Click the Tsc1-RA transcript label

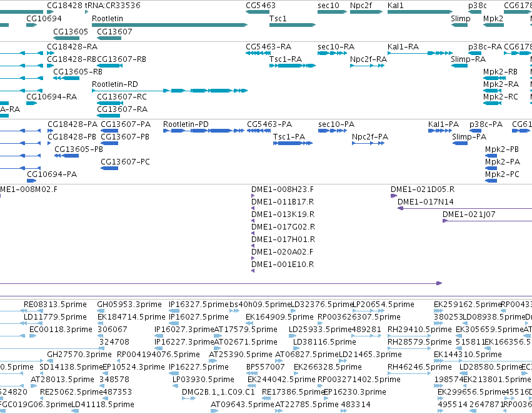[x=285, y=59]
